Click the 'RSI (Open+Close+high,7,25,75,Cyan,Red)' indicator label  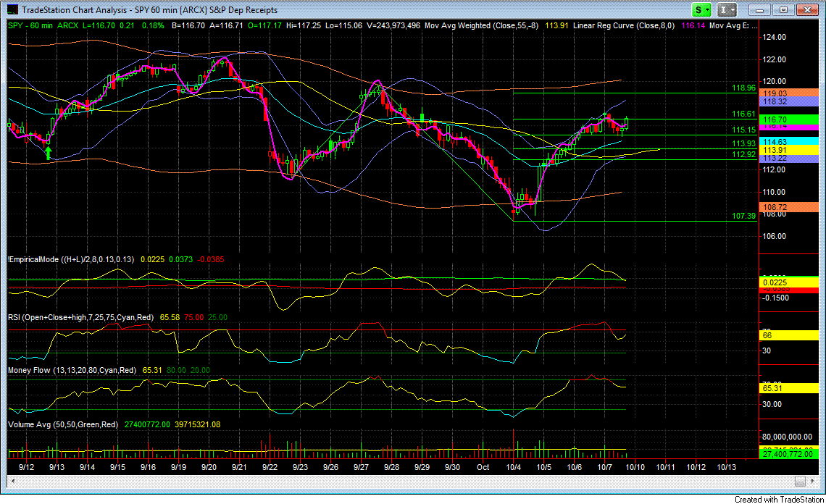(80, 317)
